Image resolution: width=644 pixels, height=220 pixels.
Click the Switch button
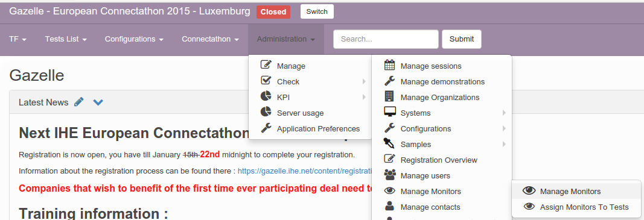(317, 11)
